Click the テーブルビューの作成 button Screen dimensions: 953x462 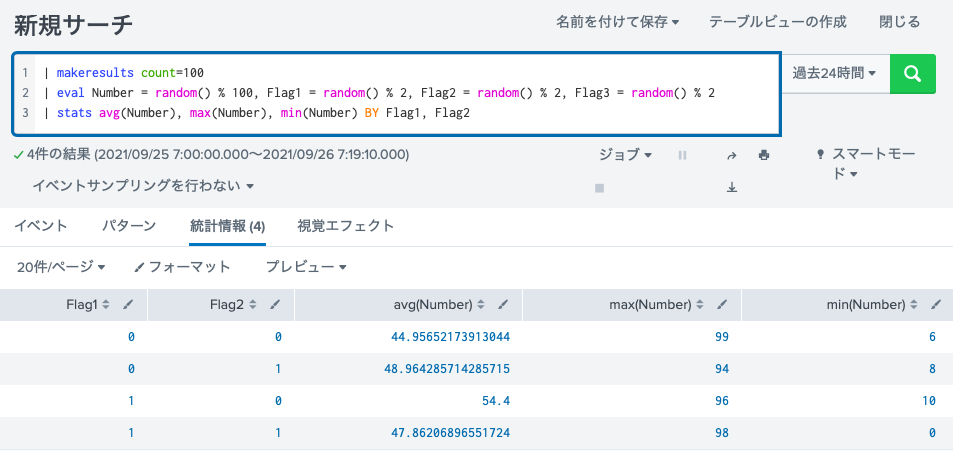click(777, 22)
